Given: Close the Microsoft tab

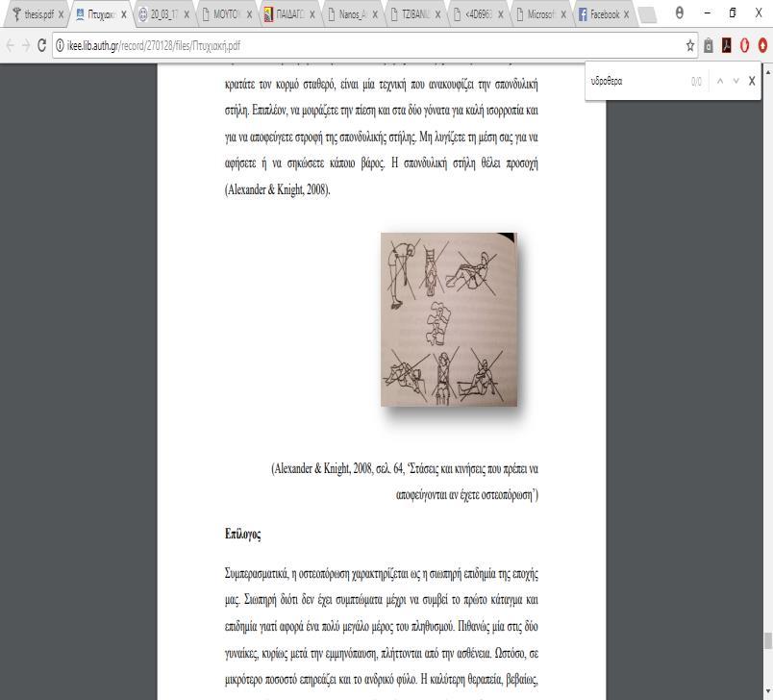Looking at the screenshot, I should click(563, 14).
